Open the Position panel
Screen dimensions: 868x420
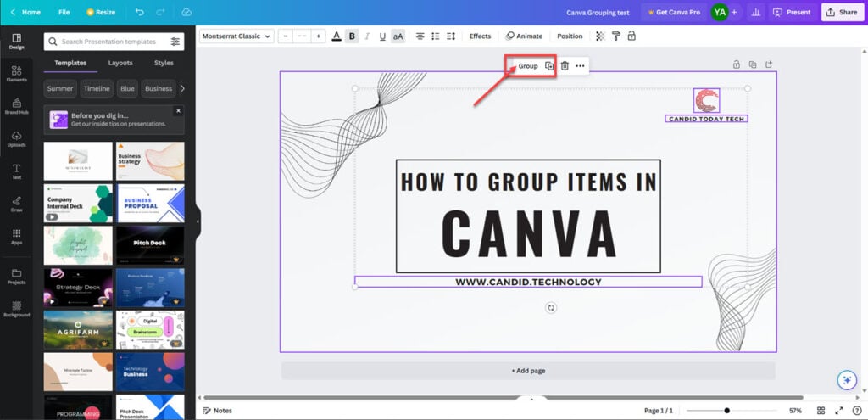pyautogui.click(x=570, y=36)
